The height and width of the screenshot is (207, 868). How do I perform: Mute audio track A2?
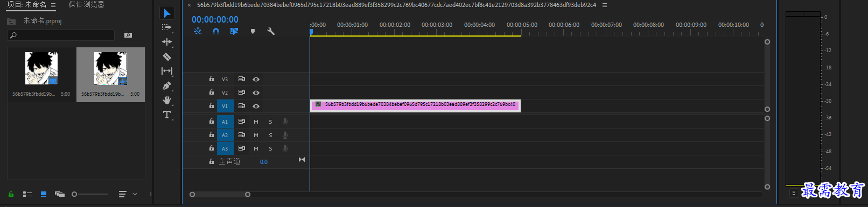click(x=256, y=135)
